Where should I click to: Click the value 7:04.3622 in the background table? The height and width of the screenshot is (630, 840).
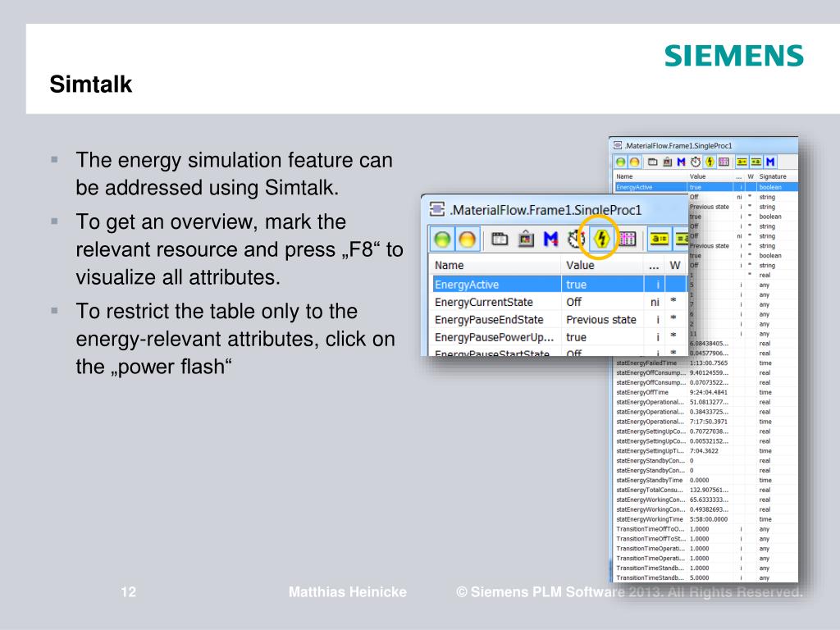coord(704,450)
